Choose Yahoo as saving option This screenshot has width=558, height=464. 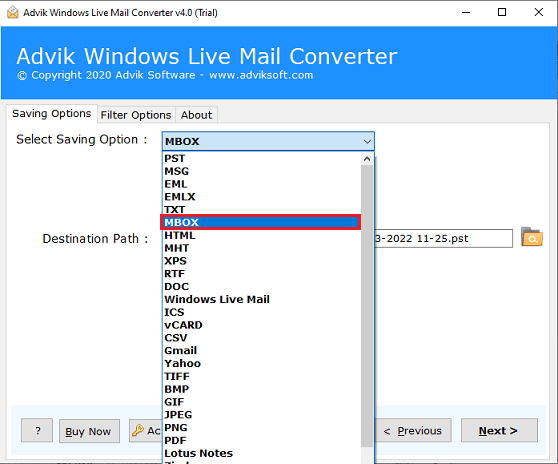[x=262, y=363]
